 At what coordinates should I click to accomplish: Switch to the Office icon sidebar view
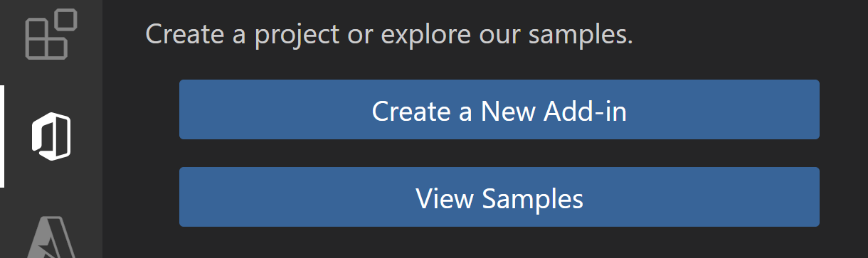(x=51, y=136)
